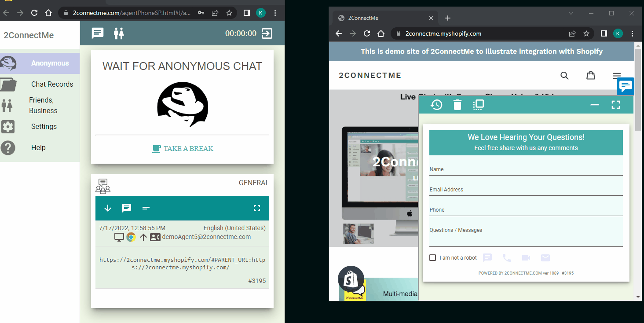Click the down arrow in General chat toolbar
Viewport: 644px width, 323px height.
coord(108,208)
